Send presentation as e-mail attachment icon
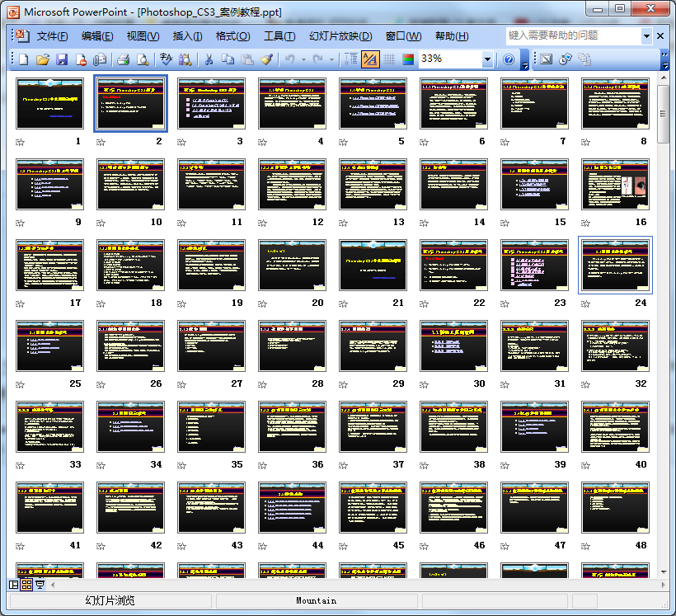Viewport: 676px width, 616px height. coord(100,59)
